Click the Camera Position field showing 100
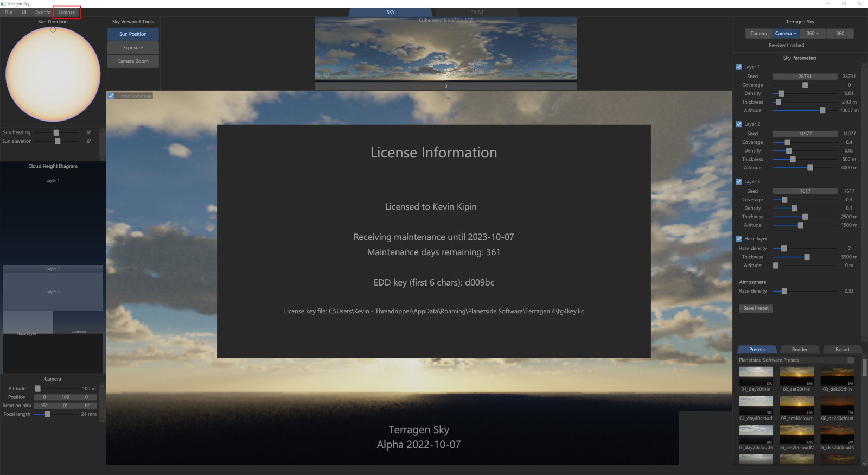This screenshot has height=475, width=868. pos(65,397)
